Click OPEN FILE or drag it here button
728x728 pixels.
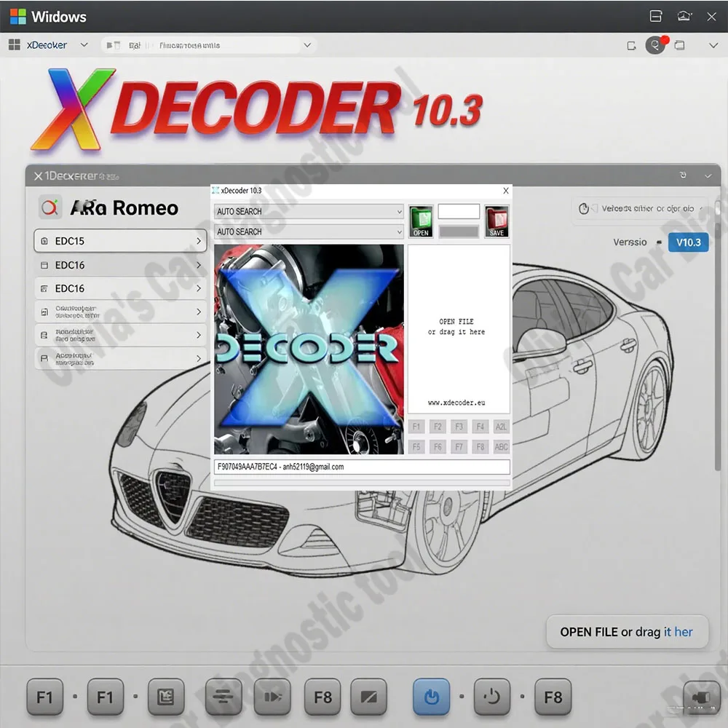coord(628,632)
